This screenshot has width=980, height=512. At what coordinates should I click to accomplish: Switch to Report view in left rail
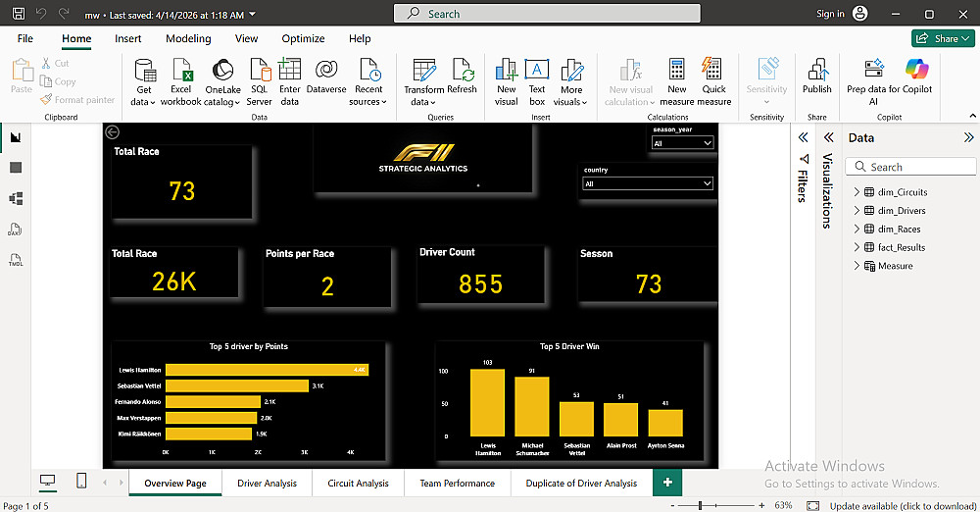pos(16,137)
